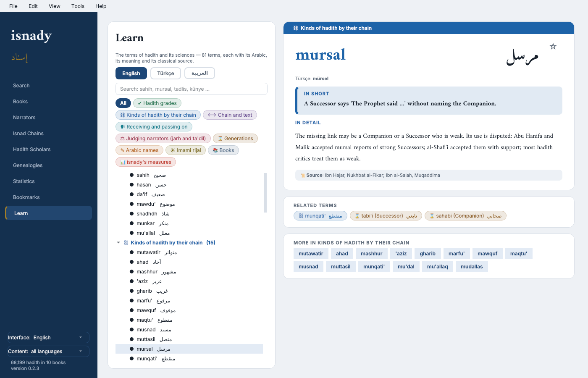Switch terms language to English
588x378 pixels.
[x=131, y=73]
